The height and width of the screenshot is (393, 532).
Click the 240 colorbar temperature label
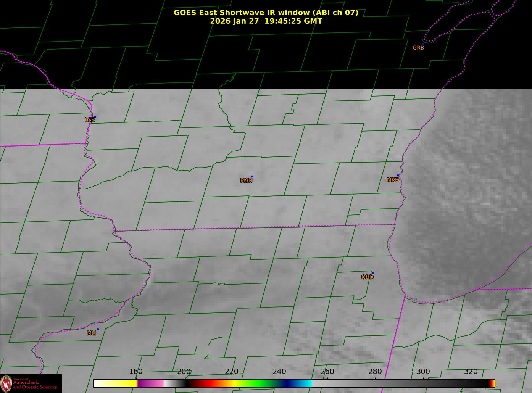coord(279,372)
